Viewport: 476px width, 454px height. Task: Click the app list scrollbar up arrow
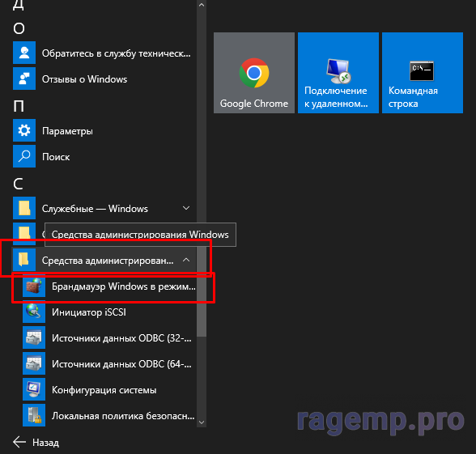[202, 5]
